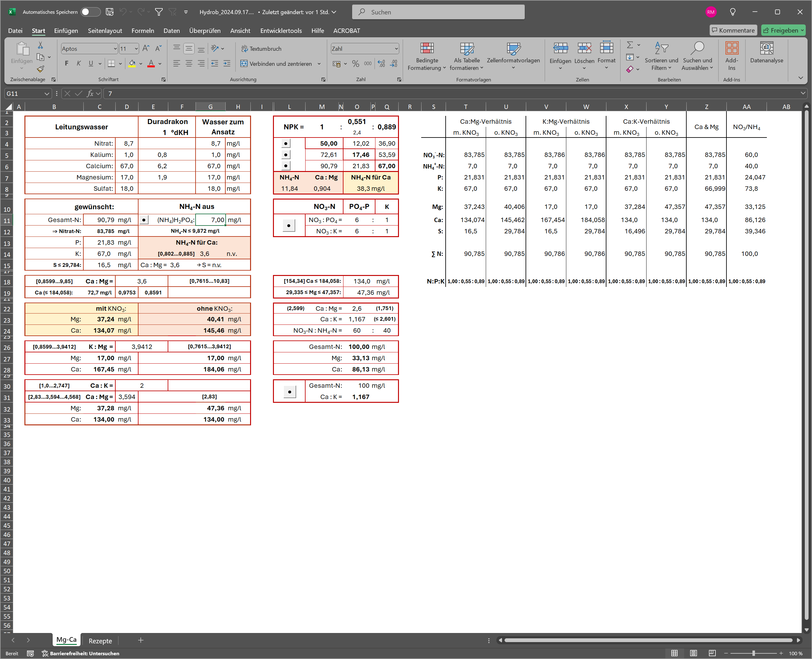Click the Kommentare button
Viewport: 812px width, 659px height.
pyautogui.click(x=733, y=30)
